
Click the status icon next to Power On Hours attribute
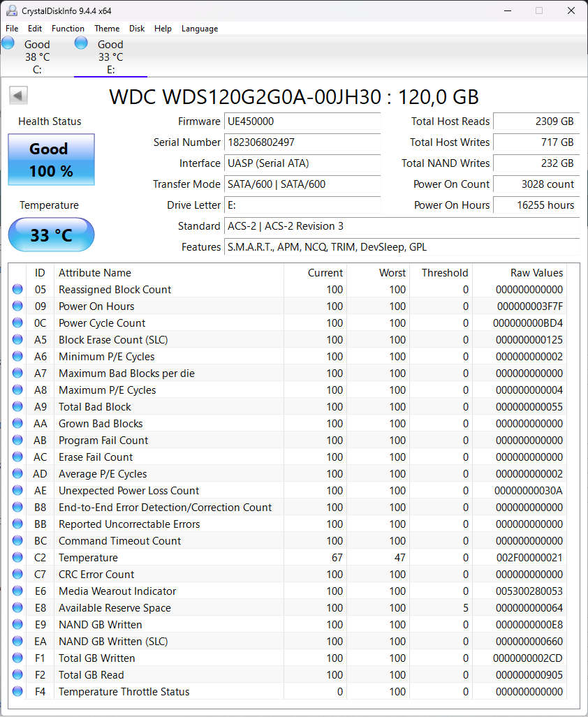[x=17, y=306]
